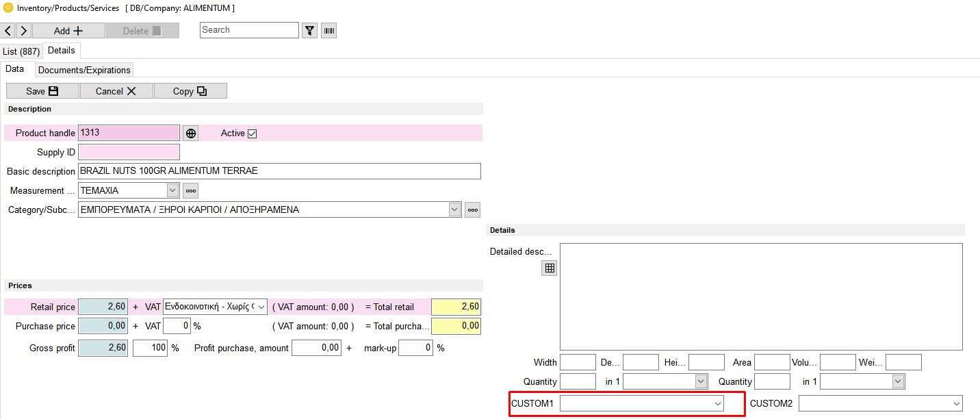
Task: Toggle the Active checkbox
Action: 252,134
